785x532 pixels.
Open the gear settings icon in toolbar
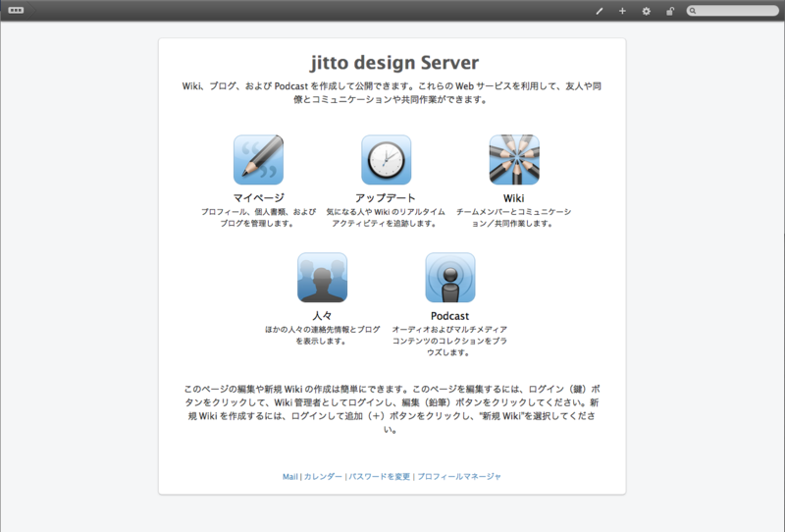click(x=647, y=11)
